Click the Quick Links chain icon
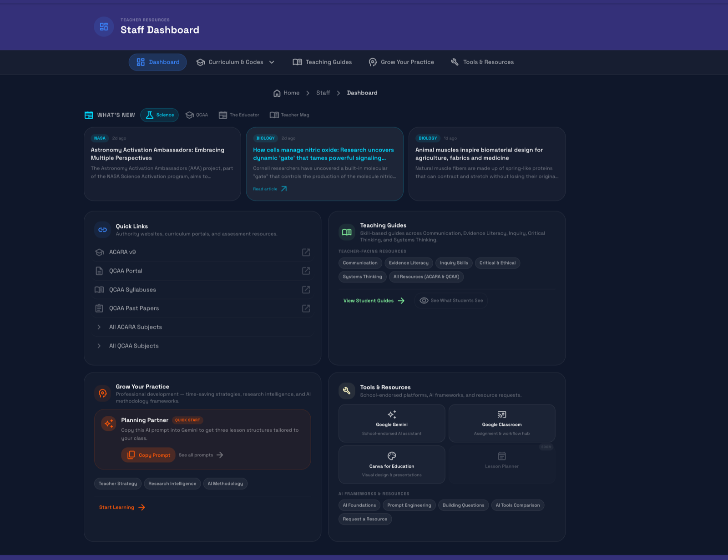The height and width of the screenshot is (560, 728). point(103,230)
